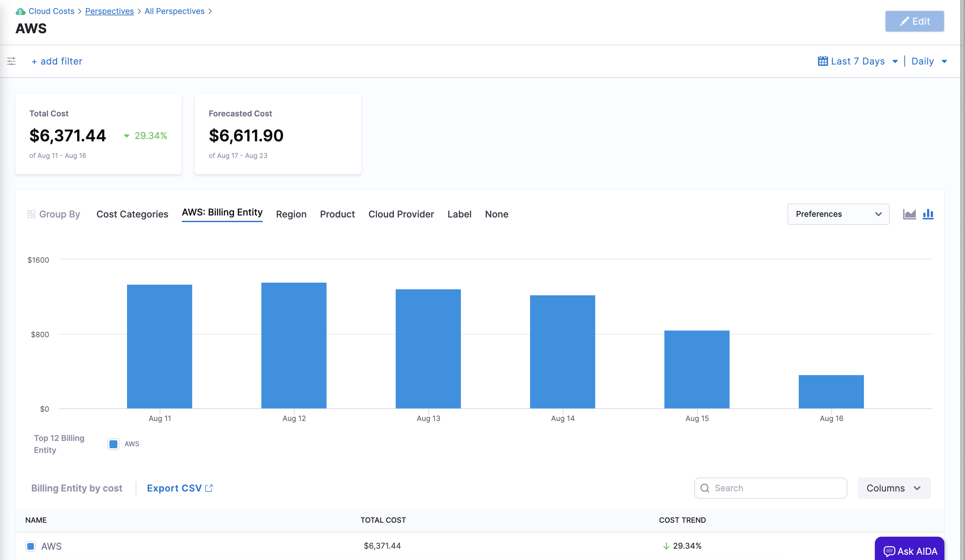Open the Perspectives breadcrumb link
965x560 pixels.
pos(109,12)
